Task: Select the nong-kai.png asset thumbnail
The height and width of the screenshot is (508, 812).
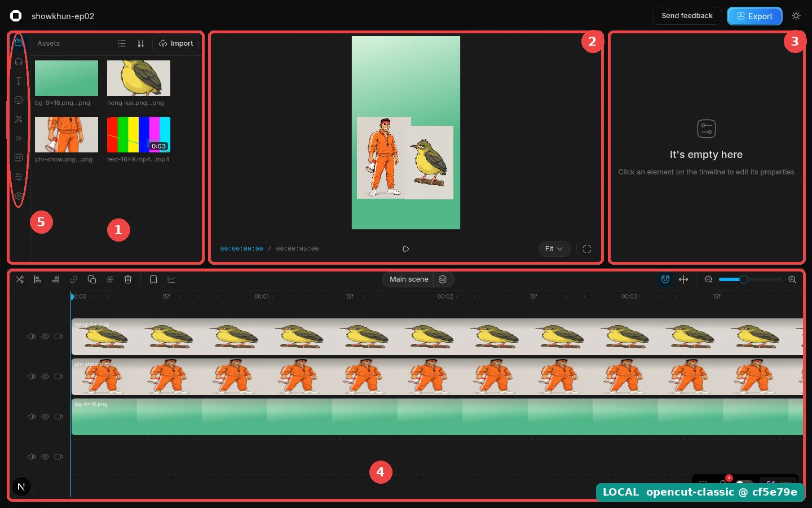Action: pyautogui.click(x=139, y=78)
